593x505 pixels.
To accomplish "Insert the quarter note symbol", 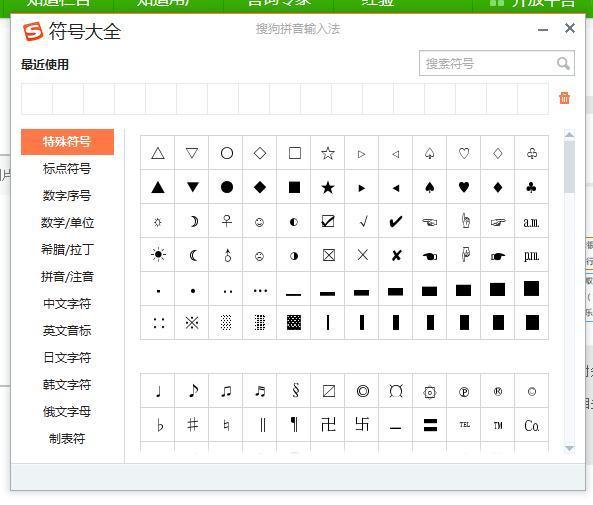I will point(159,391).
